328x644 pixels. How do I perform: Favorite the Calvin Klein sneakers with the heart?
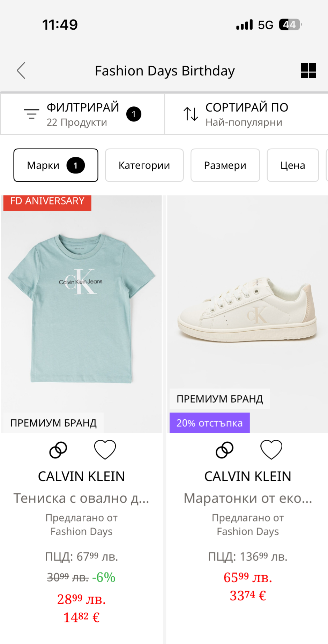coord(271,450)
